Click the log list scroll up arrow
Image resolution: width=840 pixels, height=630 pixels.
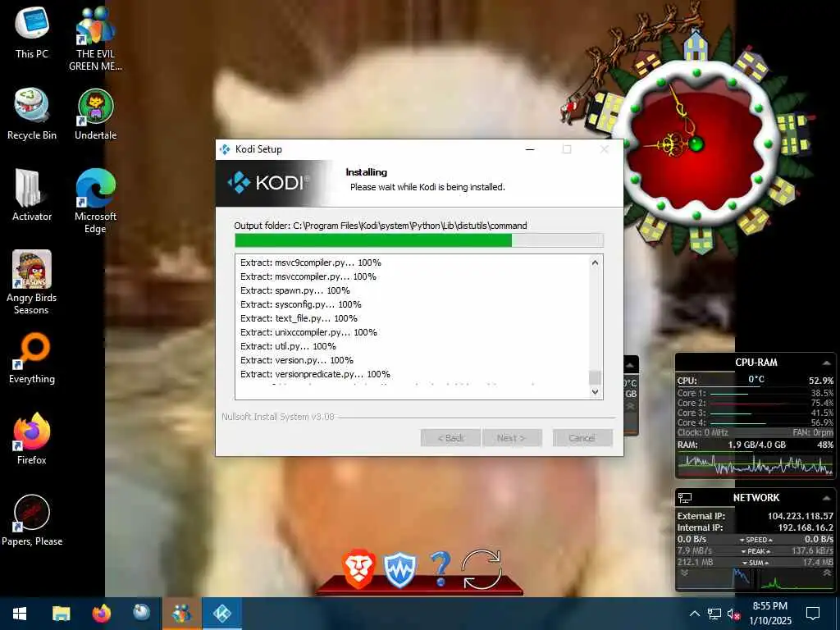(595, 262)
